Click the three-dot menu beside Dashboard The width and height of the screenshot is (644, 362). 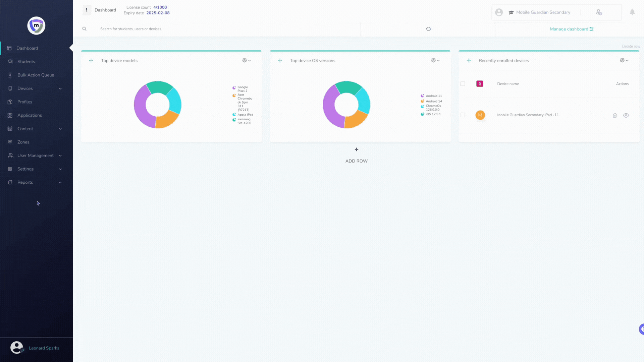(x=87, y=10)
